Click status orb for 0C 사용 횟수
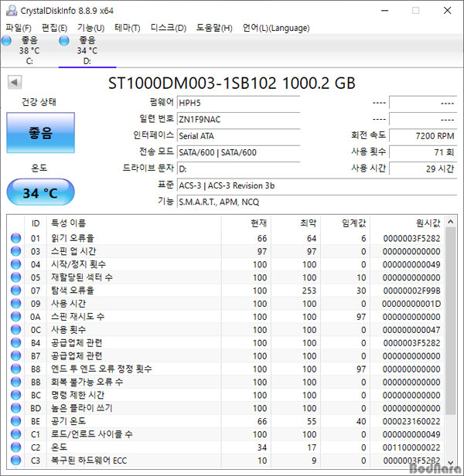464x476 pixels. tap(15, 330)
